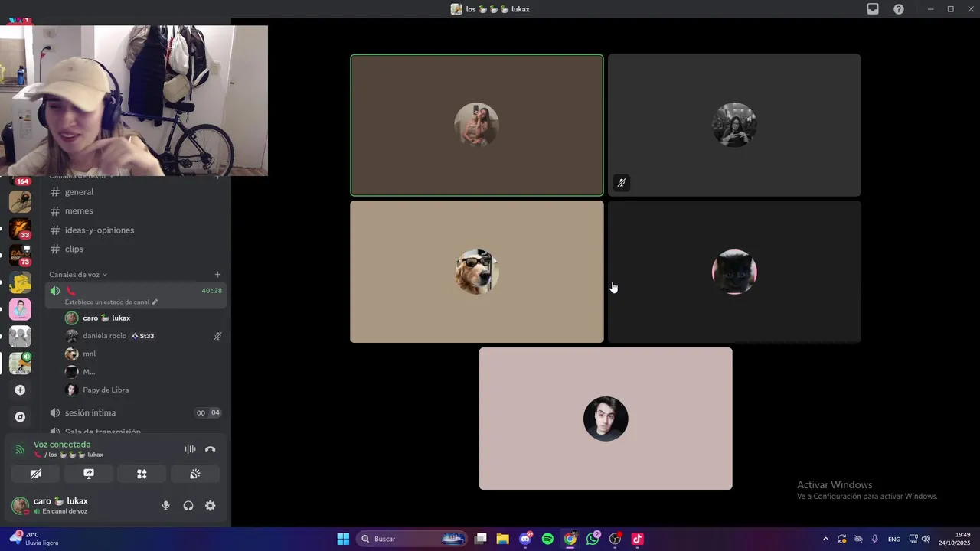The width and height of the screenshot is (980, 551).
Task: Open spider avatar server
Action: (20, 202)
